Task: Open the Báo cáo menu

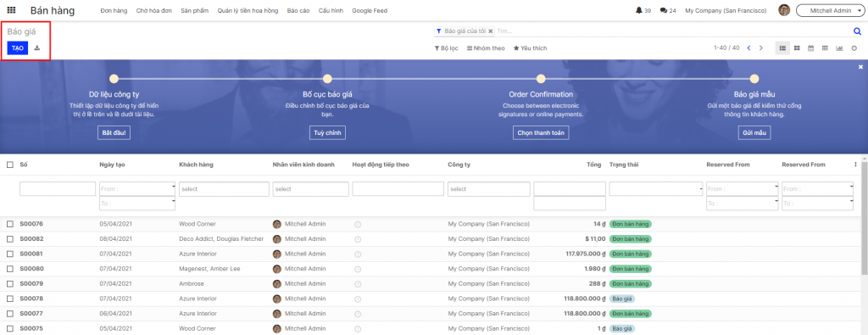Action: point(298,10)
